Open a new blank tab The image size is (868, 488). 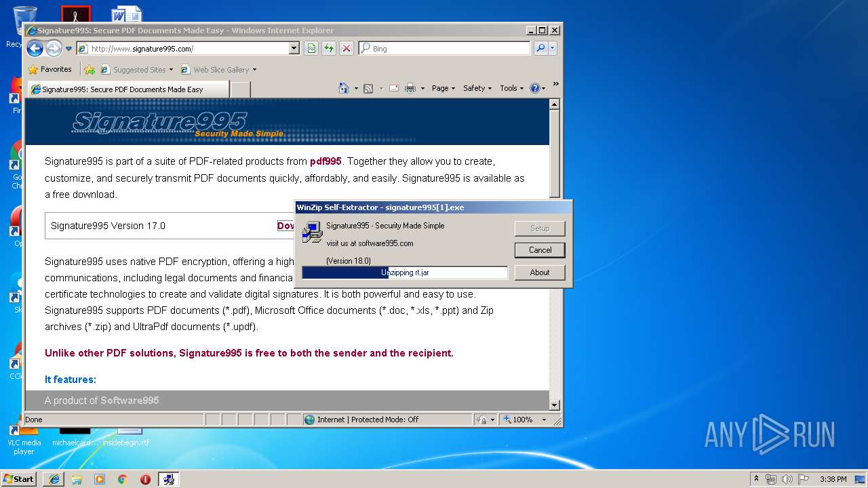click(x=241, y=89)
